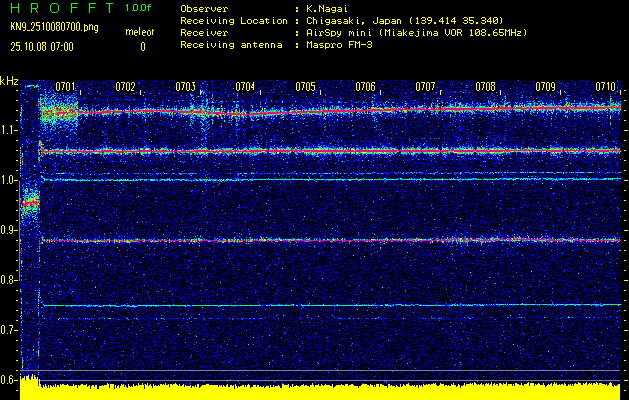The width and height of the screenshot is (629, 400).
Task: Click the kHz axis unit label
Action: 10,81
